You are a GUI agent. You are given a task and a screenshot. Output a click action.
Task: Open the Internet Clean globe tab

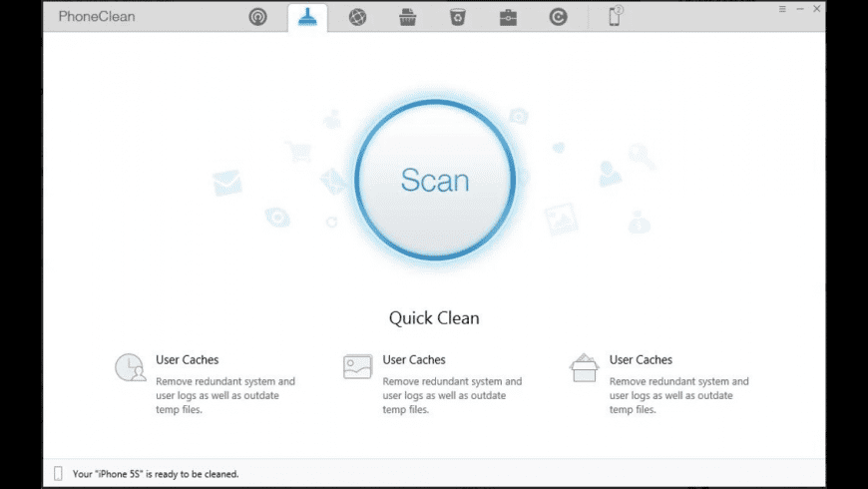[x=357, y=17]
